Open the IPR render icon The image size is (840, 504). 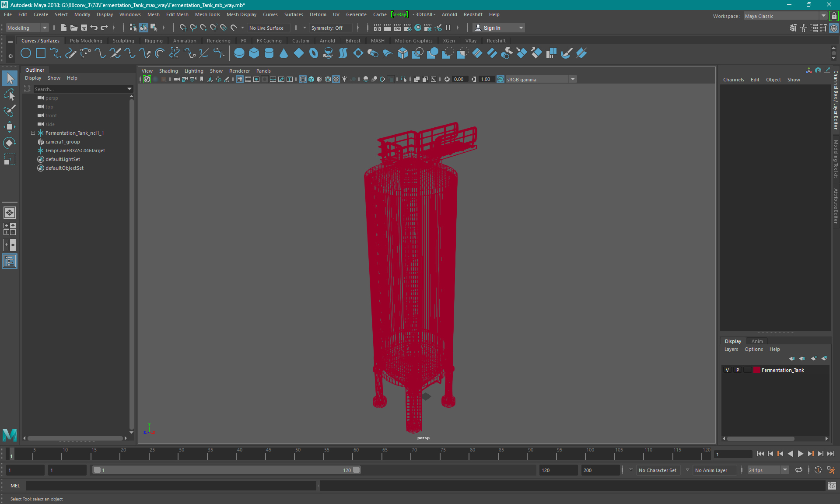pyautogui.click(x=398, y=28)
